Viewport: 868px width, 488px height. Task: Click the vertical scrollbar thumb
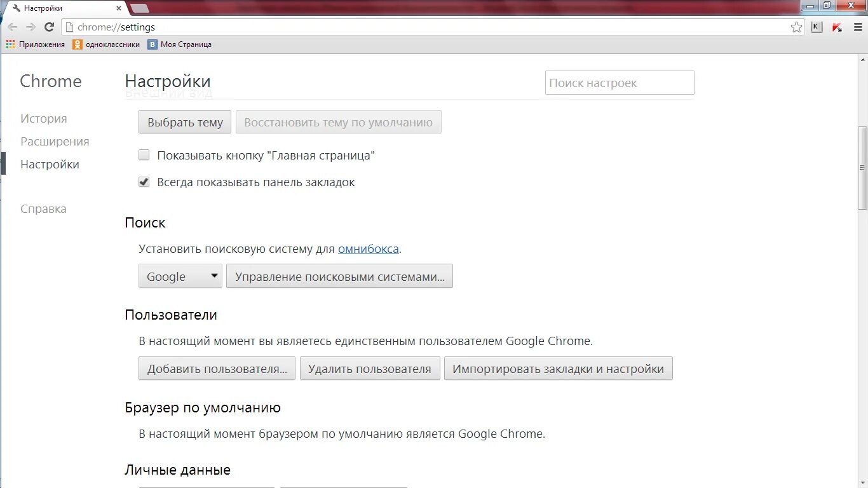pos(862,168)
